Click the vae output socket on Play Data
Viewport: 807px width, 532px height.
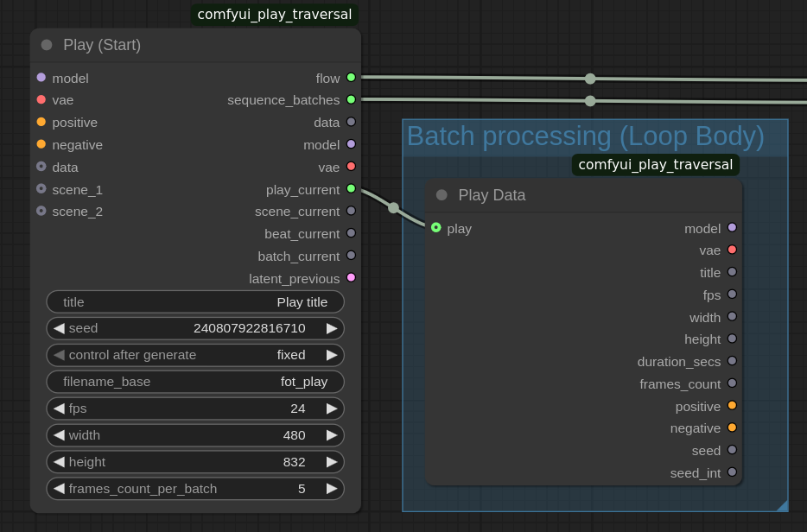(732, 250)
